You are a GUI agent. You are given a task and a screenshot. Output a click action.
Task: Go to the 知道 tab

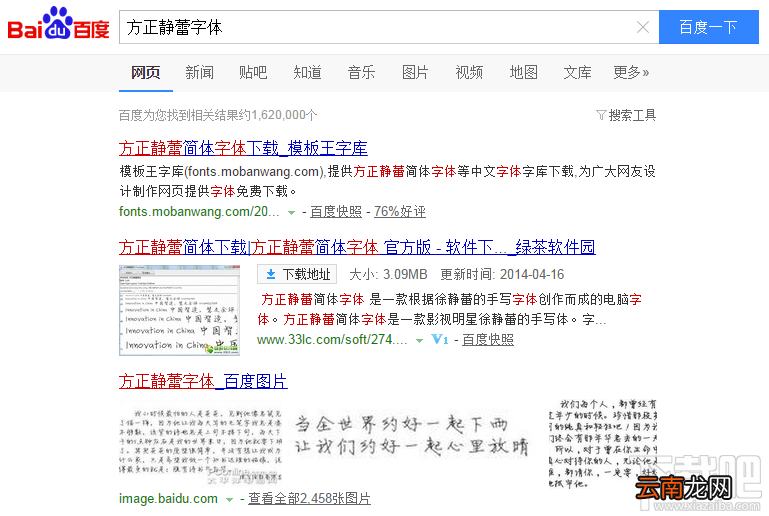[307, 73]
